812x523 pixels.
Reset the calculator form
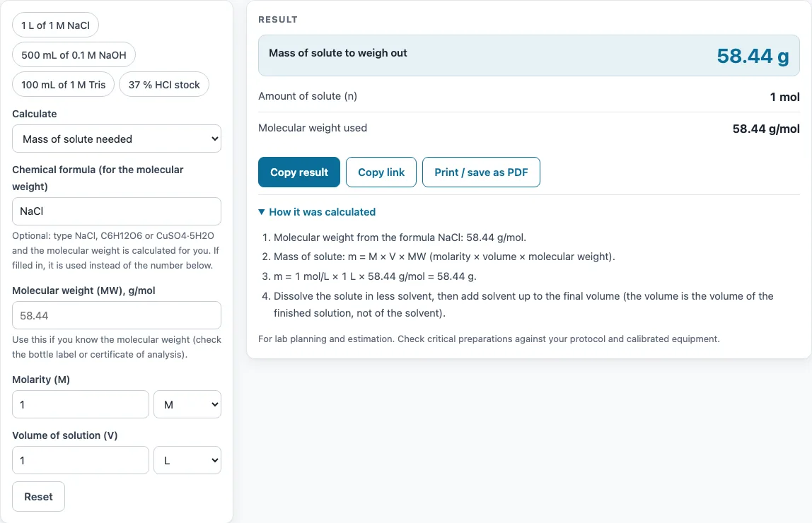(x=38, y=497)
